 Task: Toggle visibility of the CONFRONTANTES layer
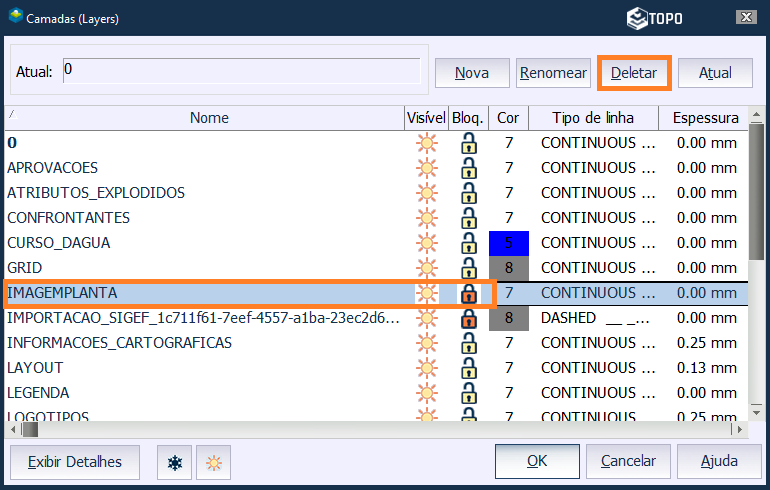point(427,218)
